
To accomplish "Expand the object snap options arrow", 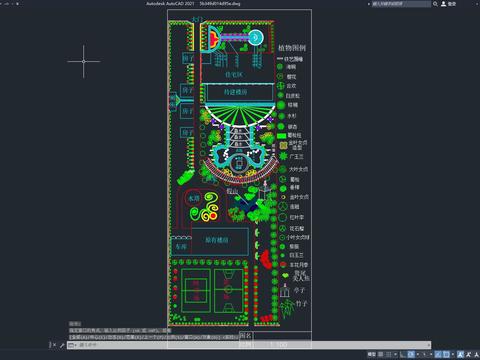I will pos(453,354).
